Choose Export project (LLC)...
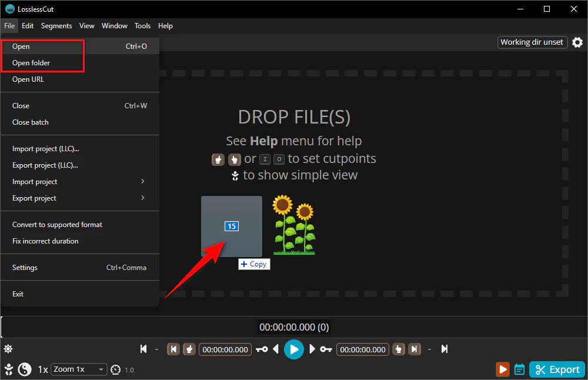The width and height of the screenshot is (588, 380). (80, 165)
